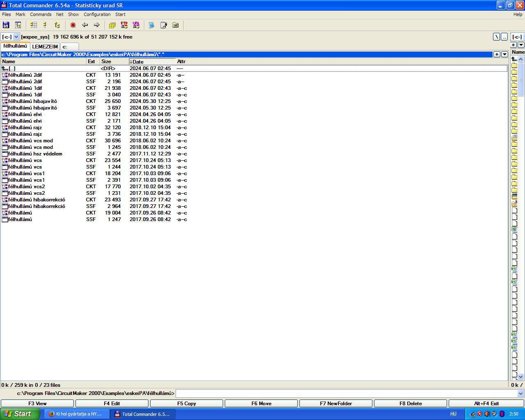Click the brief view toolbar icon
Image resolution: width=525 pixels, height=420 pixels.
pyautogui.click(x=45, y=25)
